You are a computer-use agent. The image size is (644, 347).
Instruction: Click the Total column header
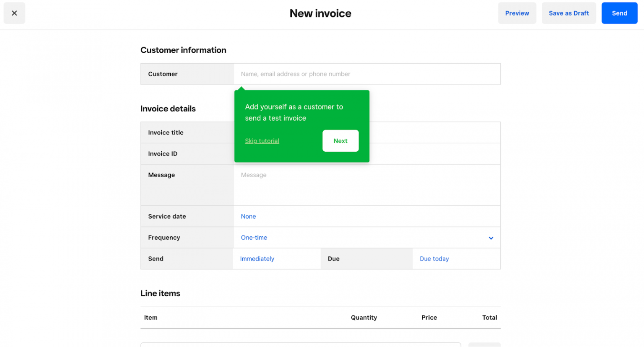[x=489, y=318]
